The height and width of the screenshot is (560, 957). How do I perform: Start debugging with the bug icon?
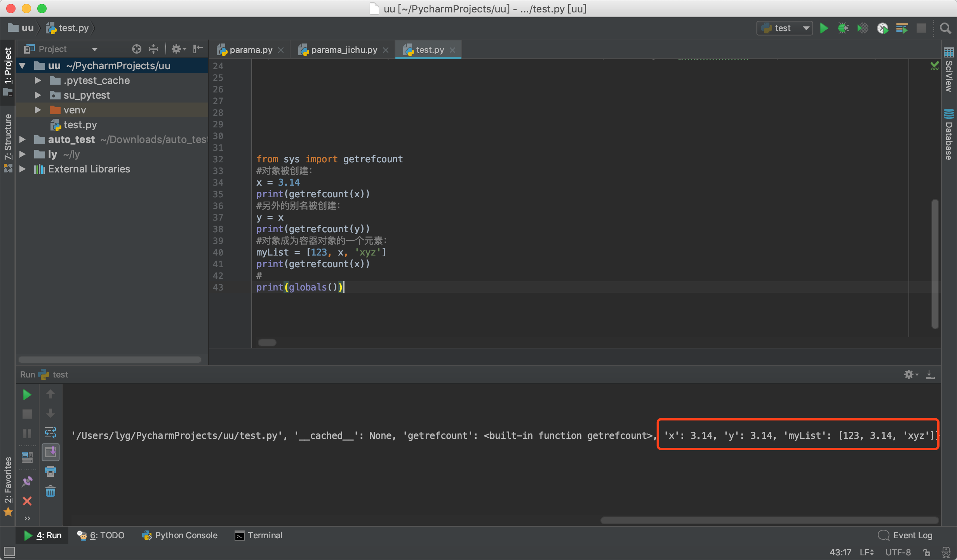(843, 28)
